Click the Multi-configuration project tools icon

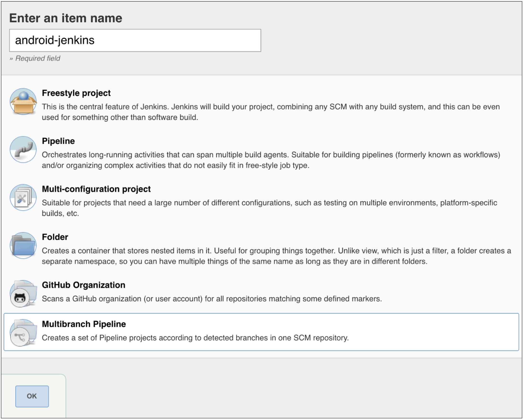click(23, 198)
